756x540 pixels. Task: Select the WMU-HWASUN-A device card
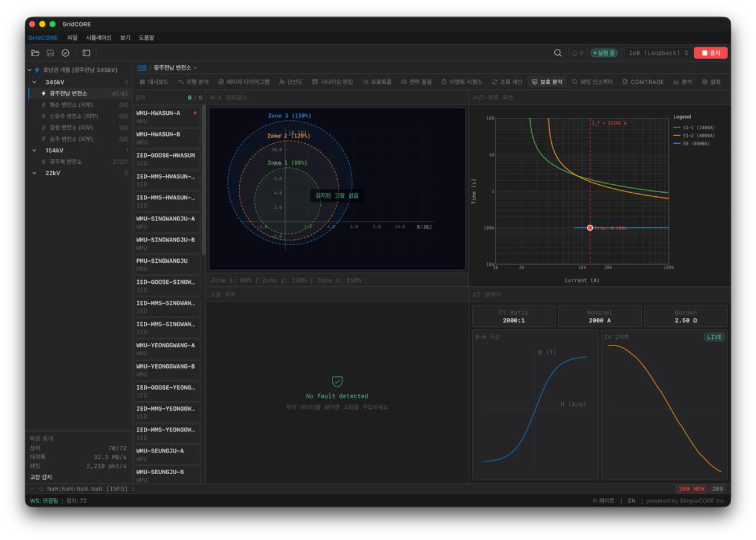pos(167,117)
